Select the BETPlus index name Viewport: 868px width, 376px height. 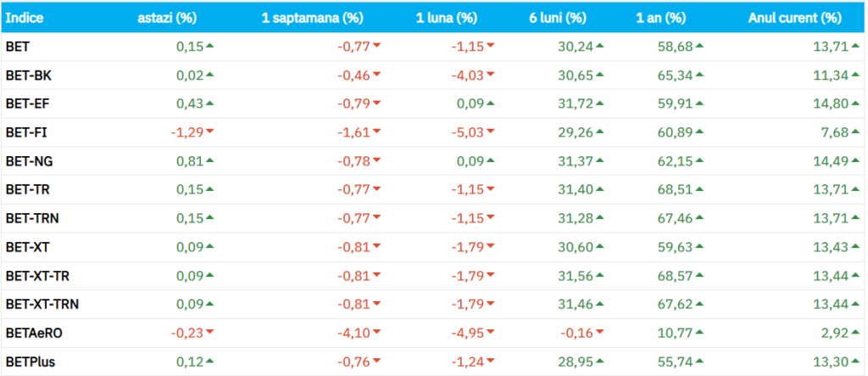(31, 361)
